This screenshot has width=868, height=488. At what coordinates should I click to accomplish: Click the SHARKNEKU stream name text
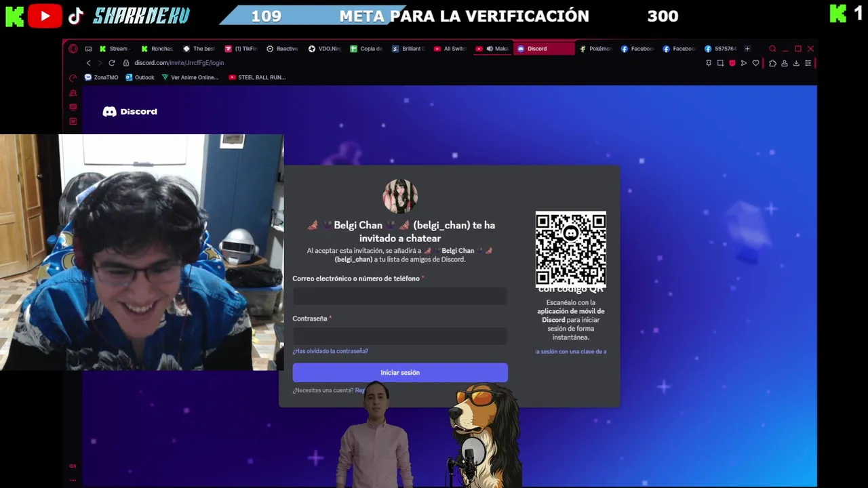tap(141, 16)
